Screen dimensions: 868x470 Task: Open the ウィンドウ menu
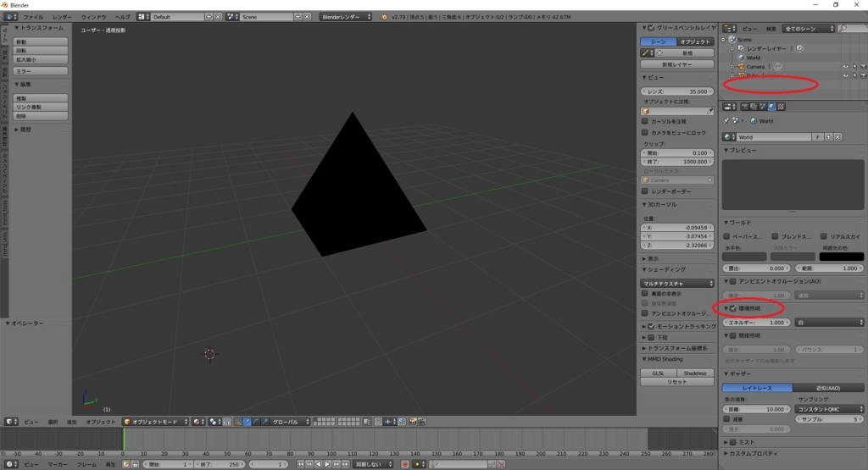93,17
